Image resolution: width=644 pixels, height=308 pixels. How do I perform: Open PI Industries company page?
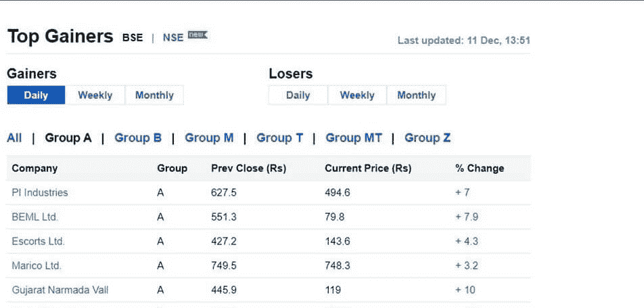(40, 192)
